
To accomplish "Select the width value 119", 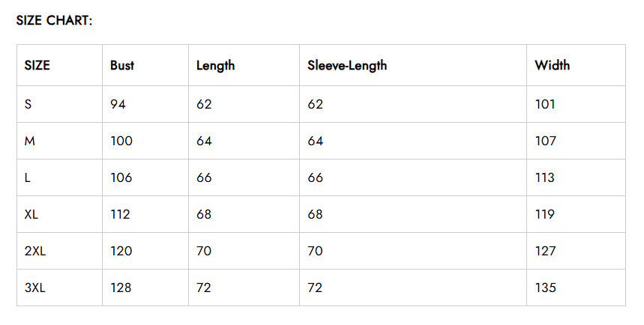I will pos(545,214).
